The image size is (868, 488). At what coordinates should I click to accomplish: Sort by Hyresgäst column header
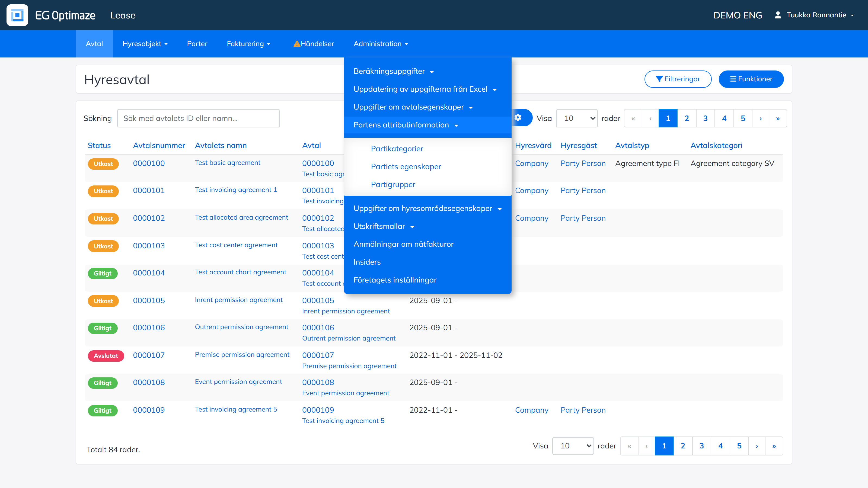[x=579, y=146]
